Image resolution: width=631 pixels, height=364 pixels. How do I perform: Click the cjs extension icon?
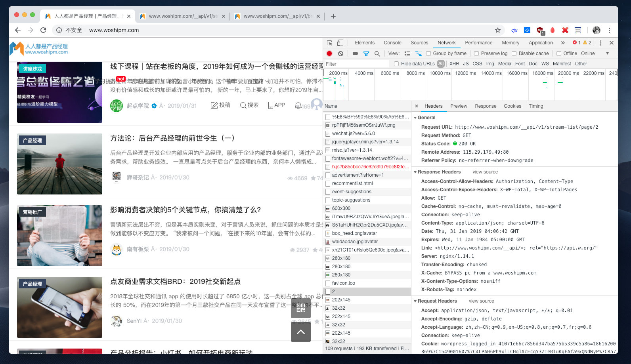tap(514, 30)
